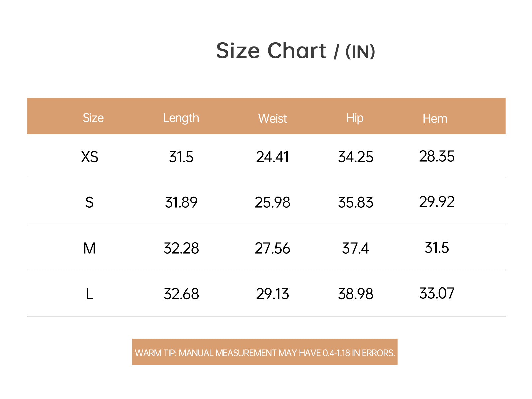Select the L hem value 33.07
This screenshot has height=399, width=532.
pos(437,293)
